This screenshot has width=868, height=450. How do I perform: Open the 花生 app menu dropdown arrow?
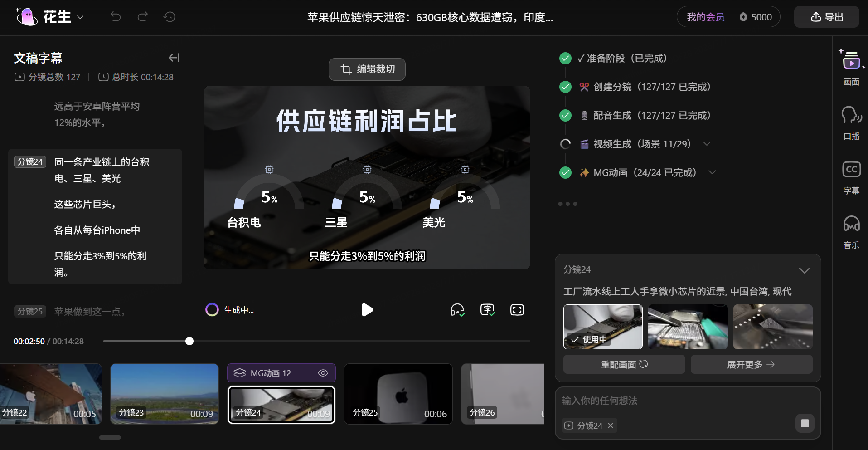click(x=80, y=17)
